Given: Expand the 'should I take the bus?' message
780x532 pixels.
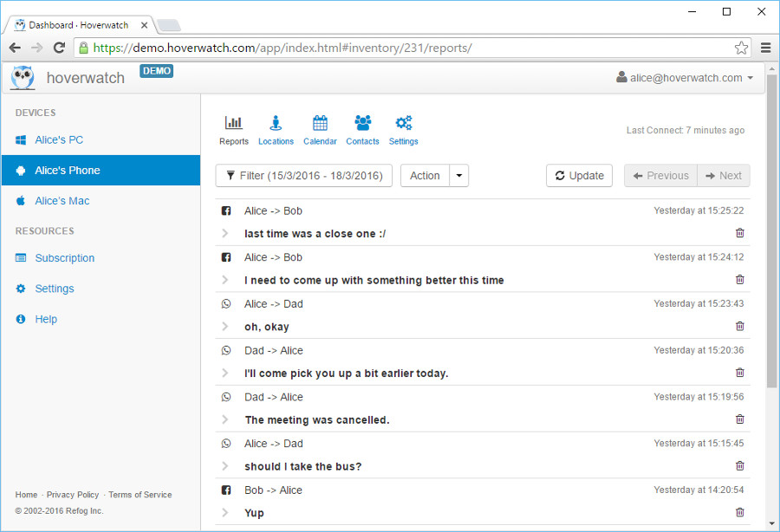Looking at the screenshot, I should pyautogui.click(x=224, y=466).
